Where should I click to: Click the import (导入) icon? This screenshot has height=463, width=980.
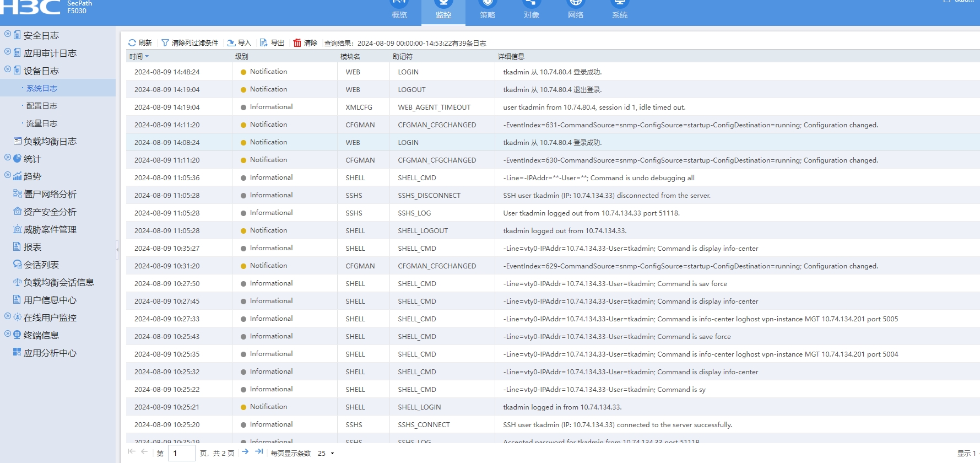pos(231,43)
